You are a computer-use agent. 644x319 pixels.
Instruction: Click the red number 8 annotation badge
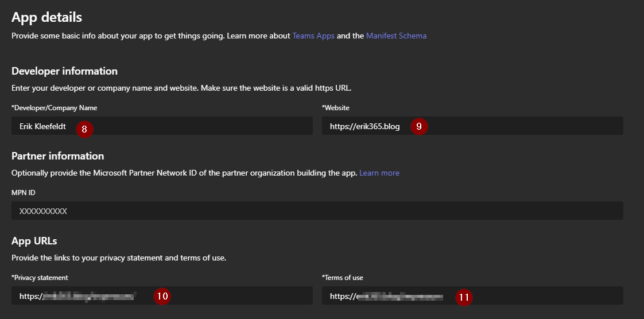(x=84, y=129)
